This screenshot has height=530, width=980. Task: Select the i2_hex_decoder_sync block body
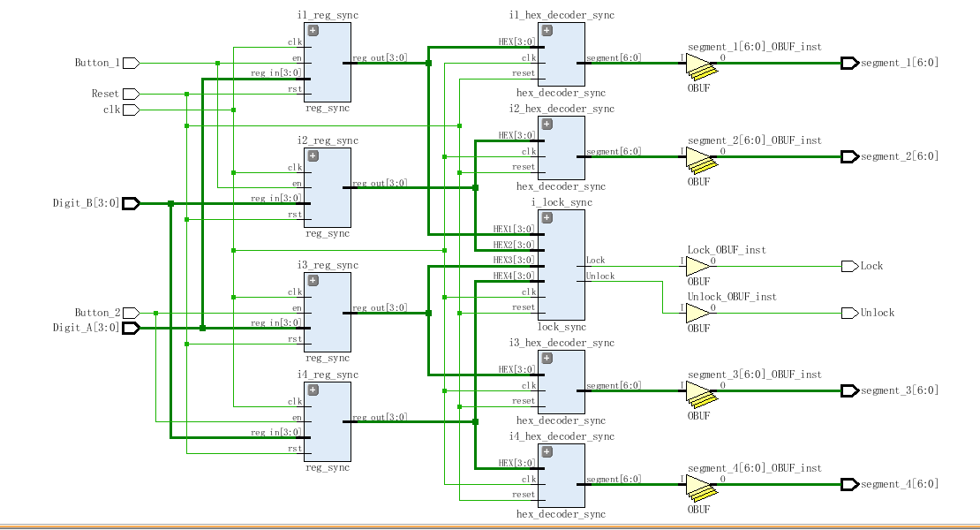[x=562, y=148]
